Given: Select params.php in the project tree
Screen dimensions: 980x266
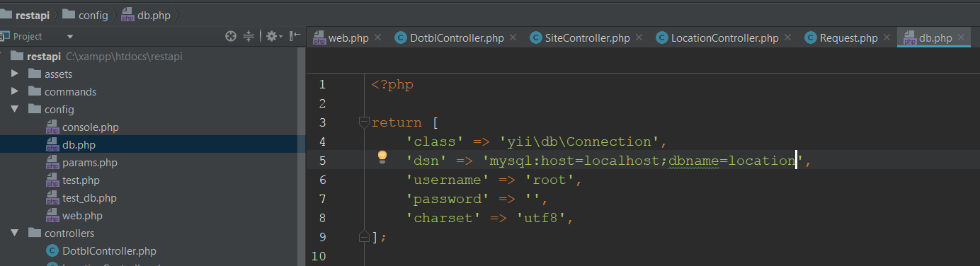Looking at the screenshot, I should click(x=90, y=163).
